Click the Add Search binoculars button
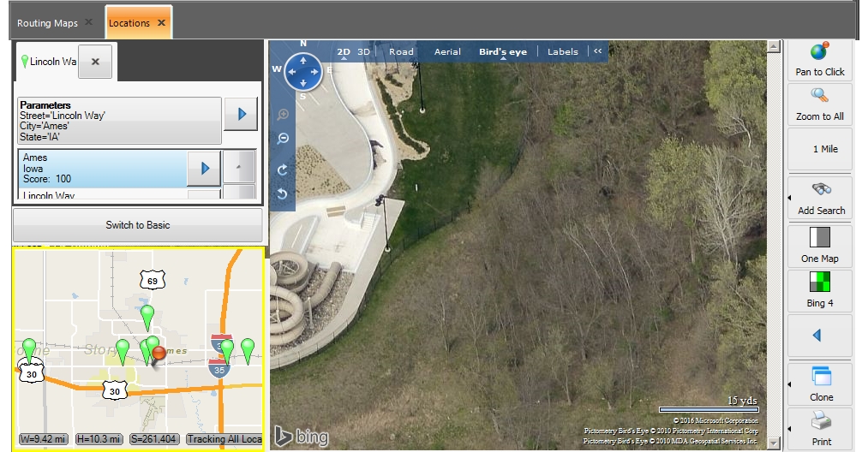The height and width of the screenshot is (452, 868). click(x=822, y=198)
